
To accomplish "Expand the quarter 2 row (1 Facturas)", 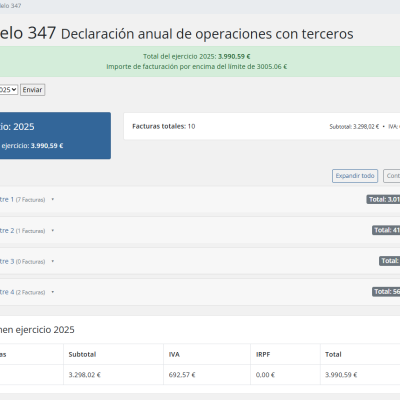I will click(200, 230).
